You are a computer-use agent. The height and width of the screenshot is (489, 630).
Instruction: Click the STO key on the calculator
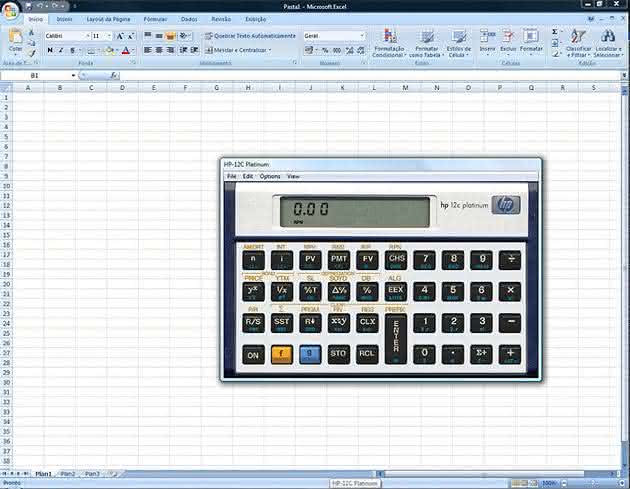coord(338,354)
